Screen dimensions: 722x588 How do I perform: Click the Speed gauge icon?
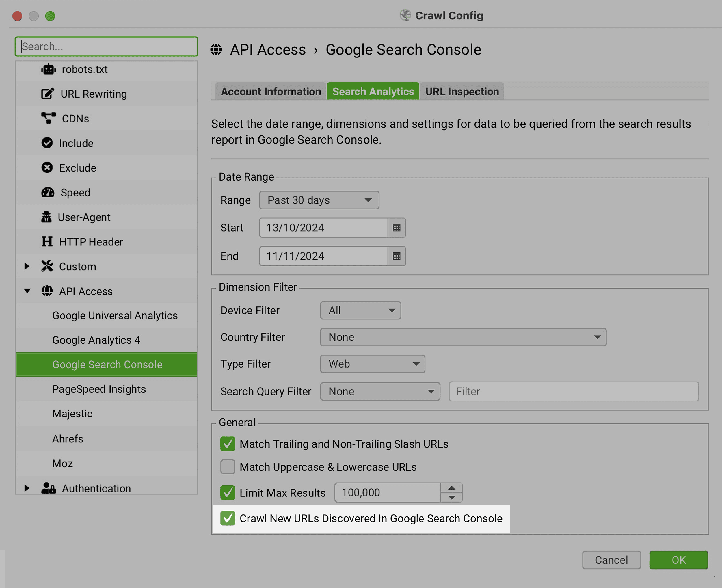point(48,192)
